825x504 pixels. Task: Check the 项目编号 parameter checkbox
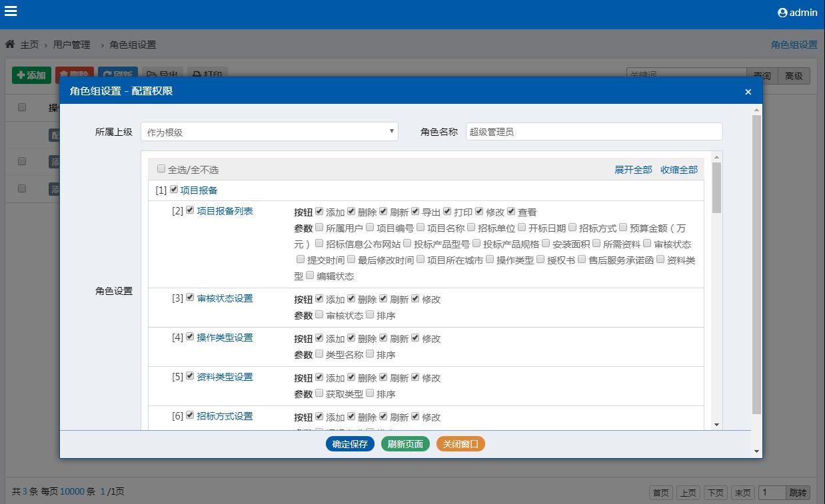click(370, 228)
